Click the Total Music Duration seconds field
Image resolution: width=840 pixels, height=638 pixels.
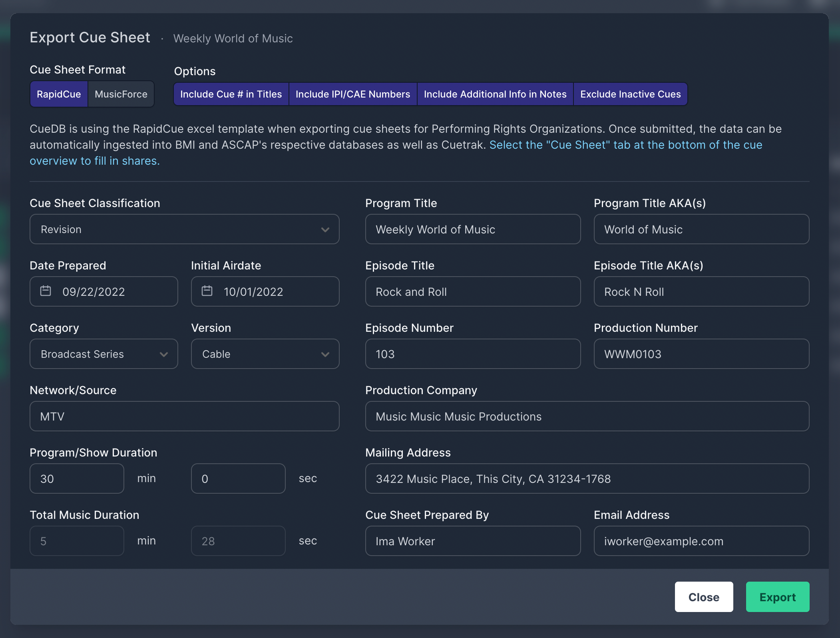(x=239, y=541)
